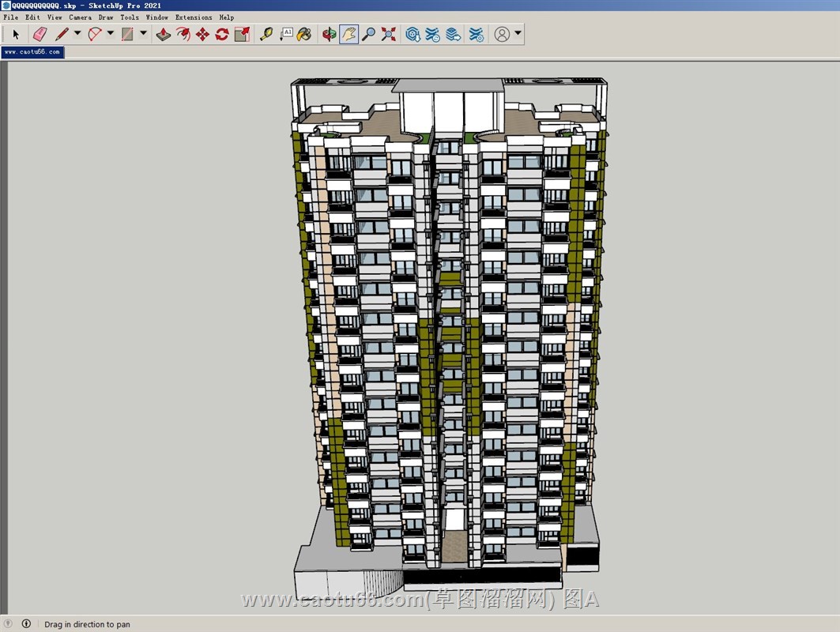Select the Tape Measure tool

coord(266,34)
